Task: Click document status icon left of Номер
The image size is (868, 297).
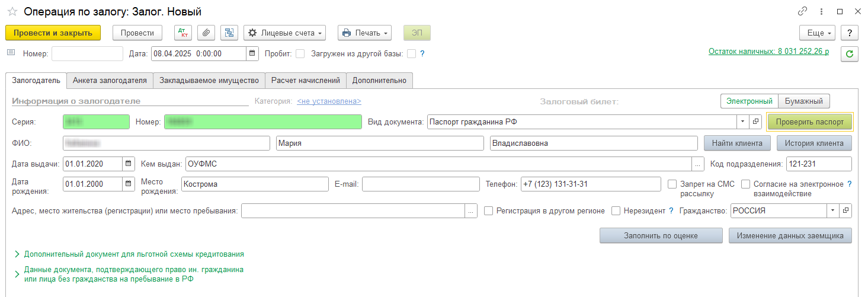Action: pos(11,53)
